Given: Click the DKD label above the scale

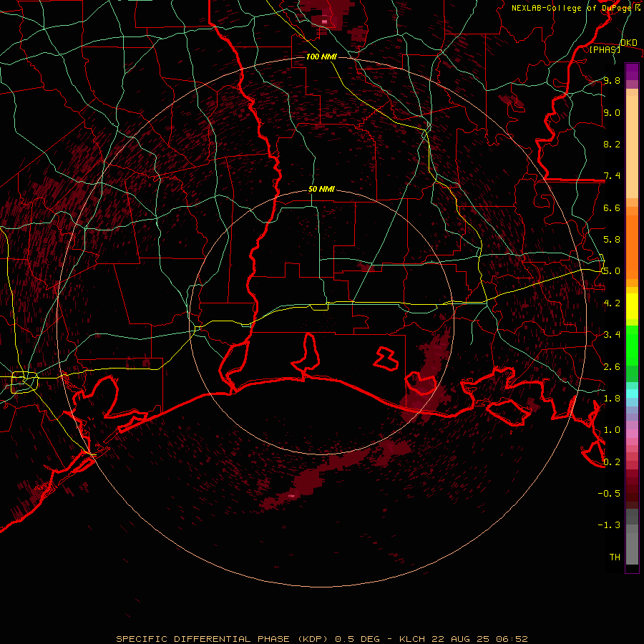Looking at the screenshot, I should (x=628, y=43).
